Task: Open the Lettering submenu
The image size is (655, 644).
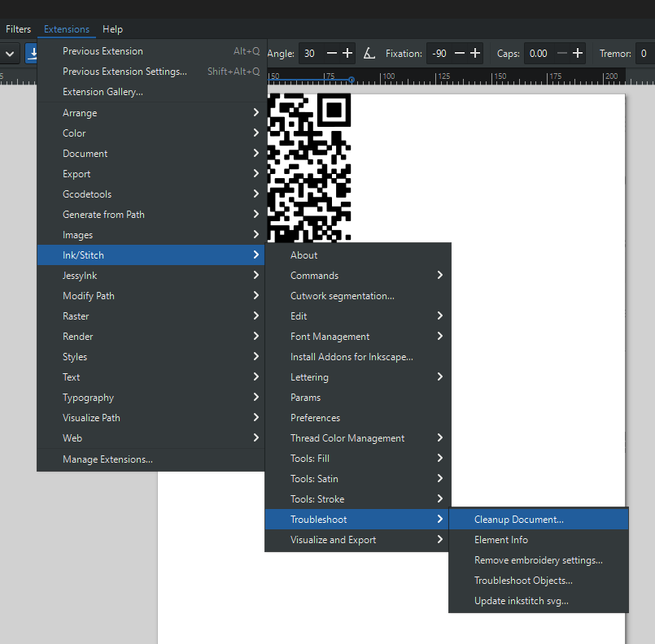Action: (358, 376)
